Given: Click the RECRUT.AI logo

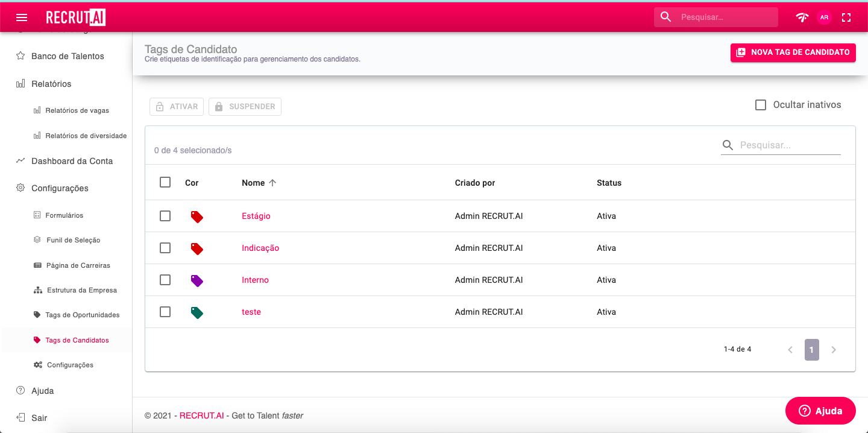Looking at the screenshot, I should tap(76, 17).
